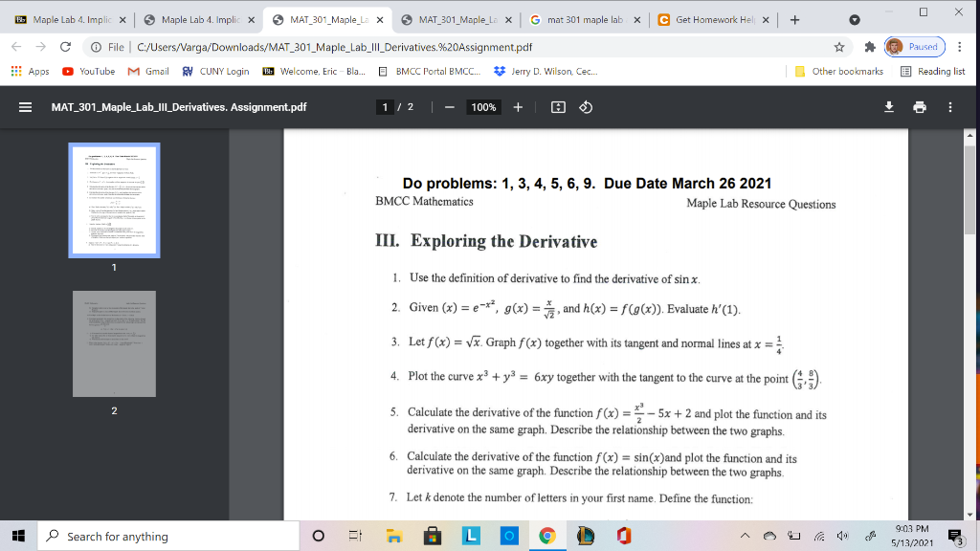Viewport: 980px width, 551px height.
Task: Open the CUNY Login bookmark
Action: coord(215,71)
